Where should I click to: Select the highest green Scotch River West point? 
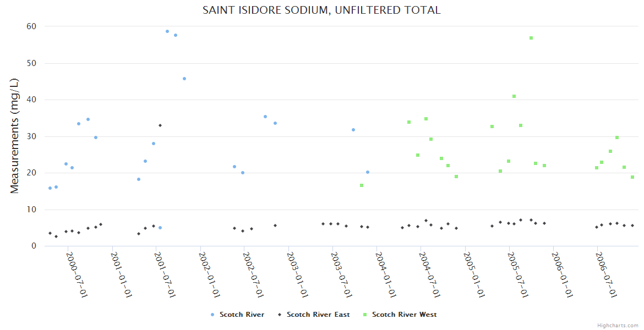coord(531,38)
